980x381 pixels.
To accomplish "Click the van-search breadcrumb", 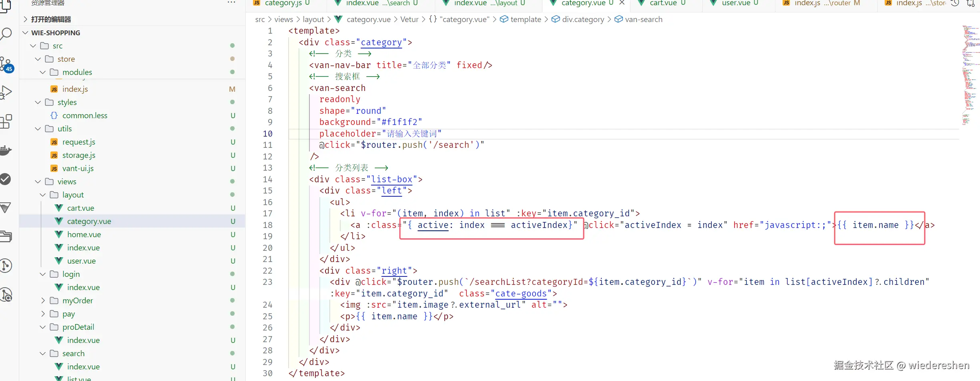I will coord(644,19).
